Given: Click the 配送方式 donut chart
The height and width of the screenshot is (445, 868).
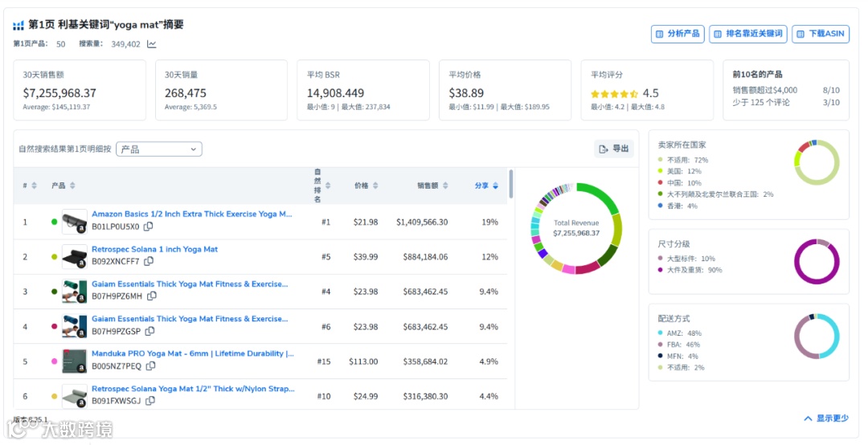Looking at the screenshot, I should pos(817,336).
